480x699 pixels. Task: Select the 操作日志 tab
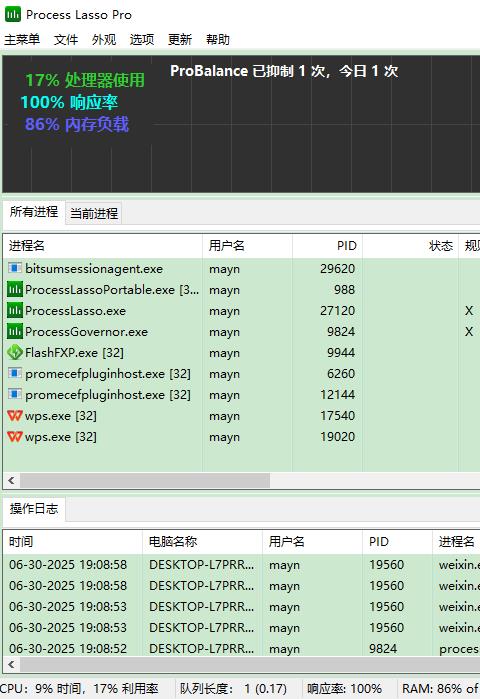(34, 509)
